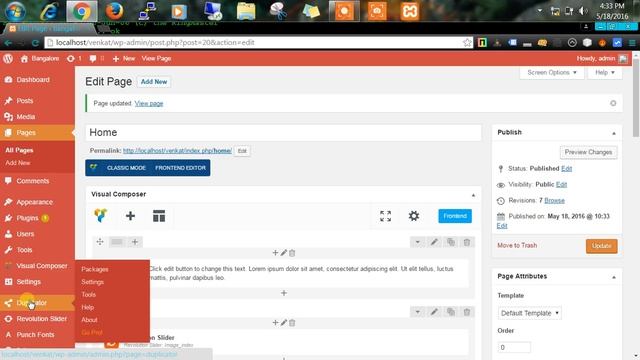Click Add New under Pages submenu

click(x=18, y=163)
